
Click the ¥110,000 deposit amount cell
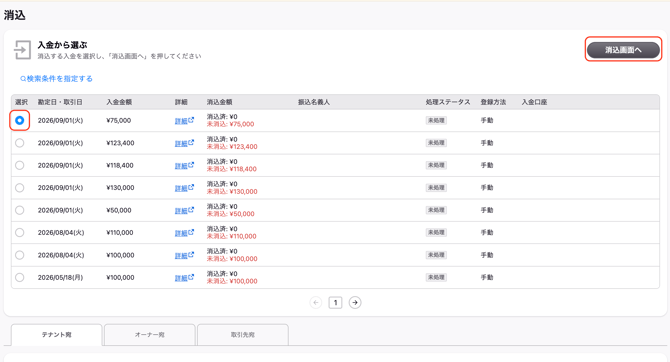(x=120, y=233)
